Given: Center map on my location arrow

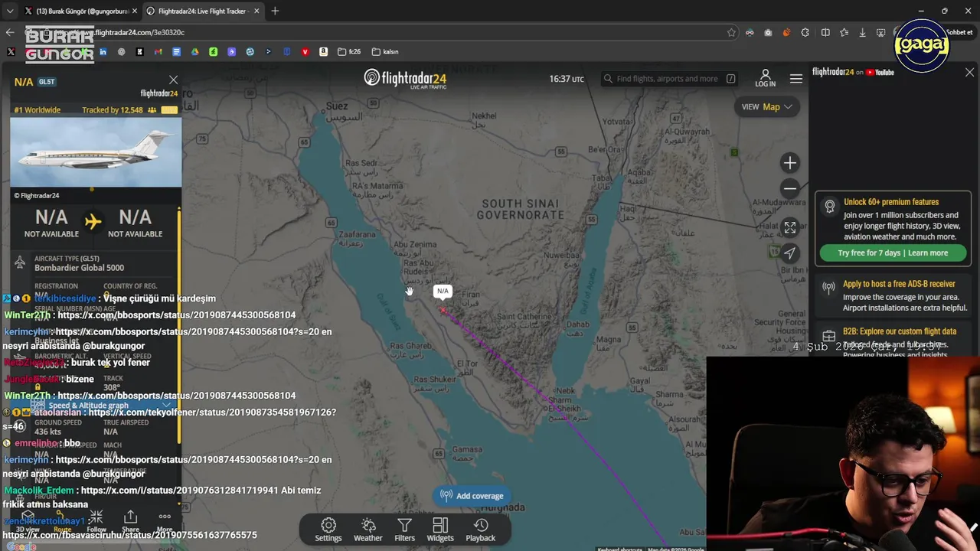Looking at the screenshot, I should pos(790,253).
